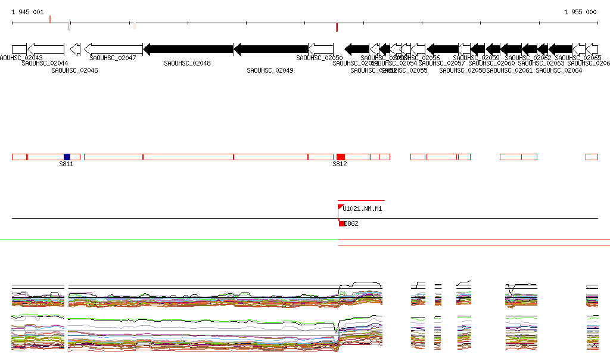610x364 pixels.
Task: Select red segment box under SAOUHSC_02048
Action: 188,157
